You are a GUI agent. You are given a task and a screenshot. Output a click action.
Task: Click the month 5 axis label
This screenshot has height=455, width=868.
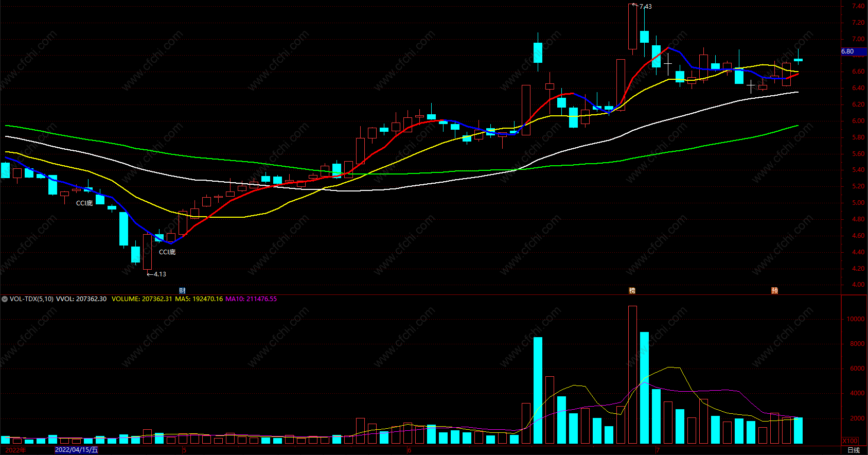pos(184,450)
